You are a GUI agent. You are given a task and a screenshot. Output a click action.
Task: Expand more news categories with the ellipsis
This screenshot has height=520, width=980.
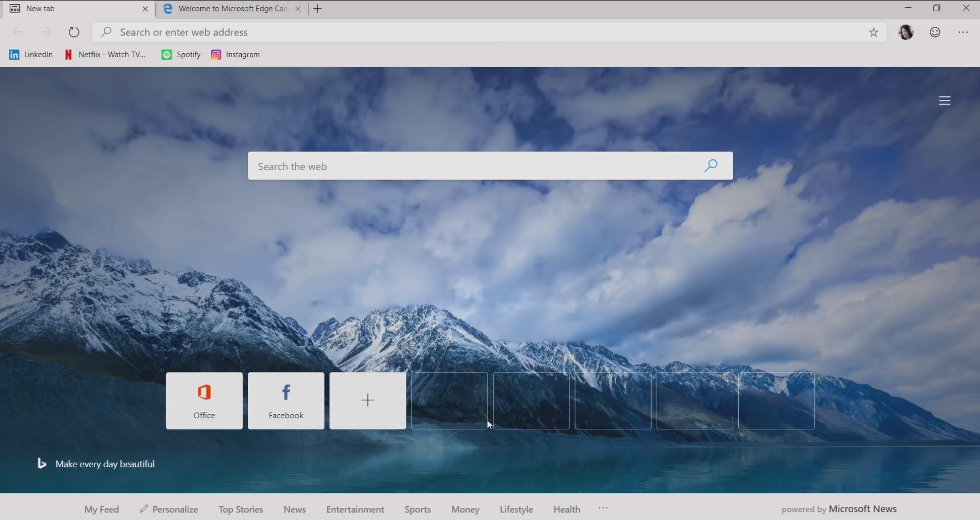[x=603, y=508]
